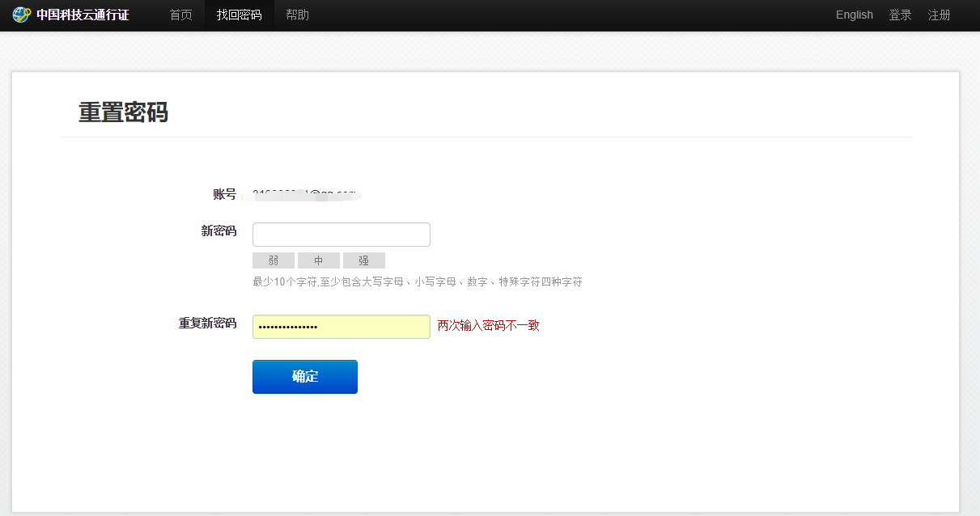Click the globe logo icon
The height and width of the screenshot is (516, 980).
click(22, 15)
